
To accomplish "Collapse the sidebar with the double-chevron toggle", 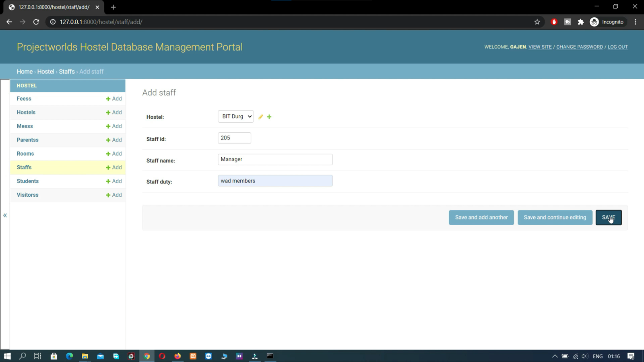I will [x=5, y=216].
